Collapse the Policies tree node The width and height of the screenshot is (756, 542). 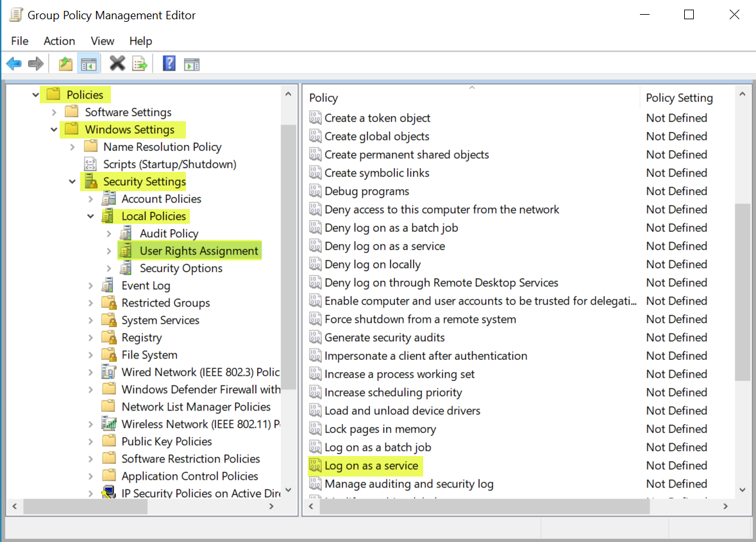[x=36, y=94]
